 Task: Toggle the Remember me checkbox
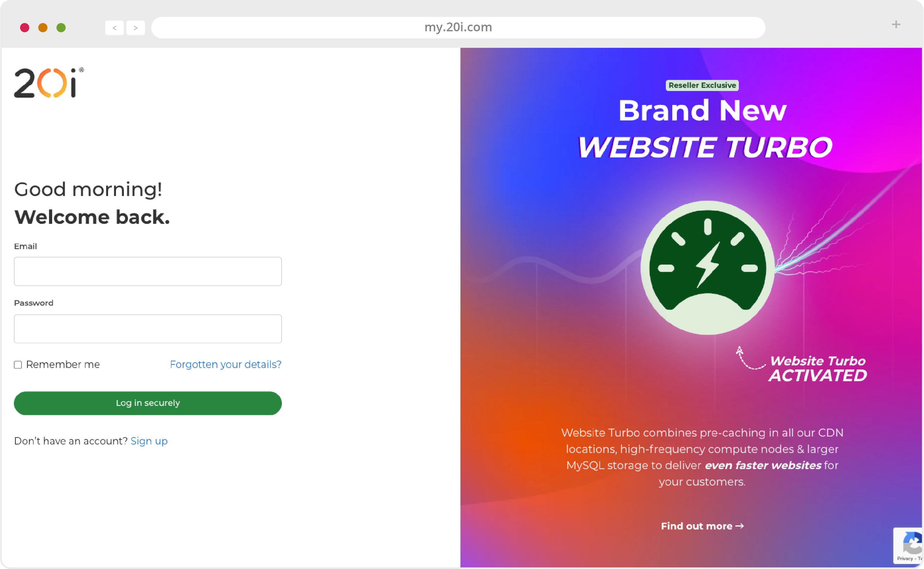tap(18, 364)
